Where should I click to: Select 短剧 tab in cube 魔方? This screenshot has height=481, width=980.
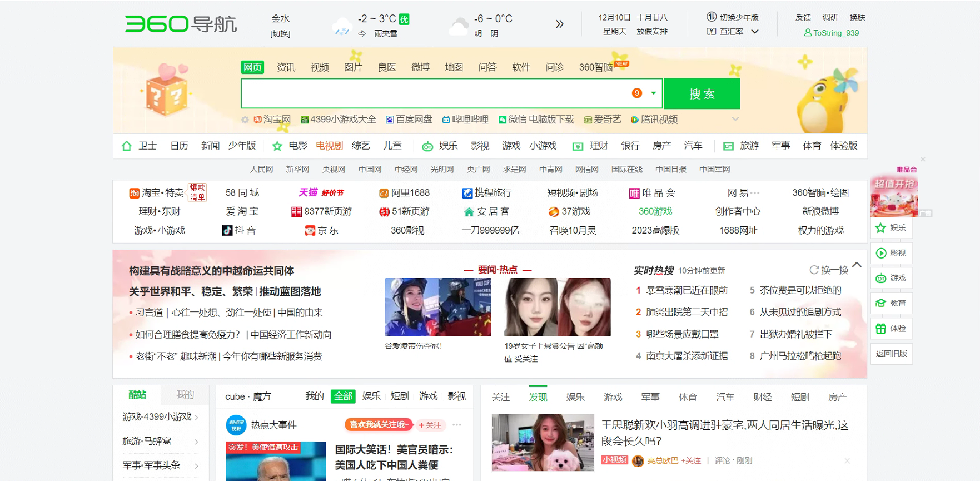click(x=400, y=396)
